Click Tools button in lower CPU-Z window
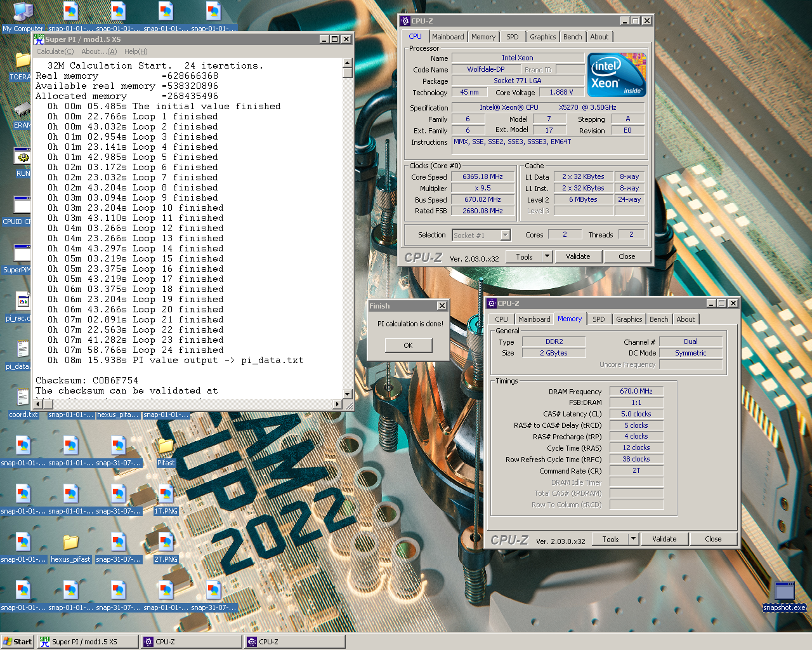 click(610, 539)
